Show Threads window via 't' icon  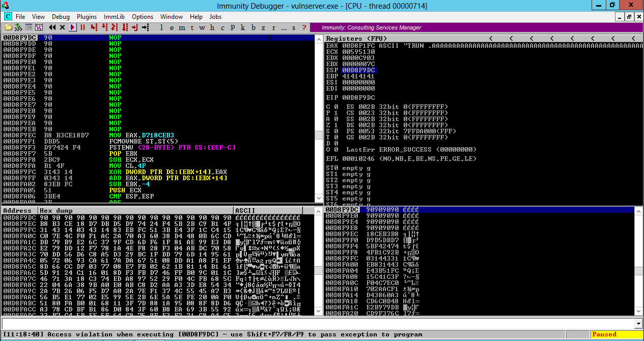tap(192, 27)
